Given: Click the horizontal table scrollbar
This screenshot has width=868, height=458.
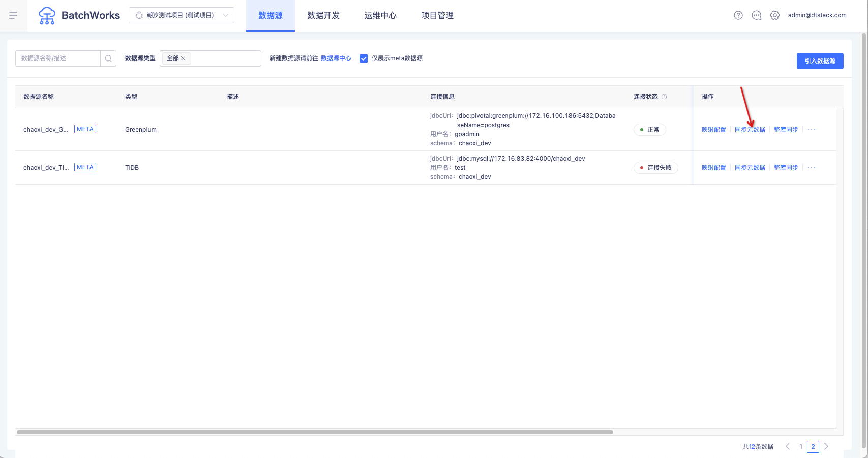Looking at the screenshot, I should click(315, 432).
